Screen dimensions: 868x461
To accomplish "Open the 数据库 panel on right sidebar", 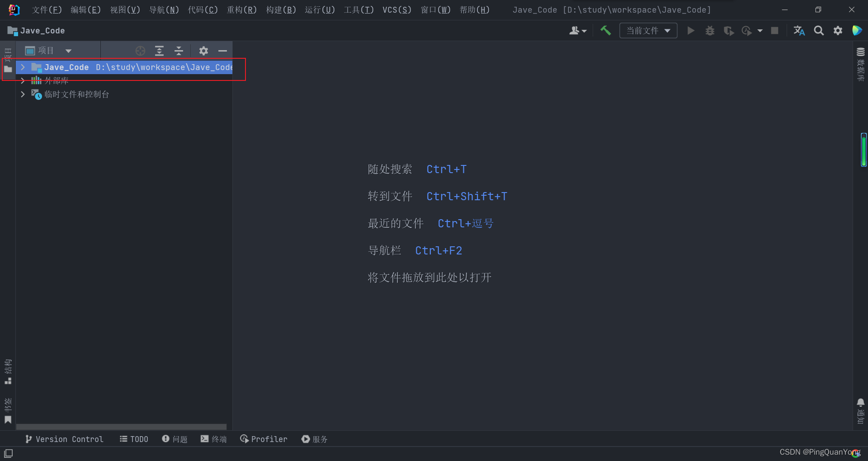I will [x=861, y=66].
